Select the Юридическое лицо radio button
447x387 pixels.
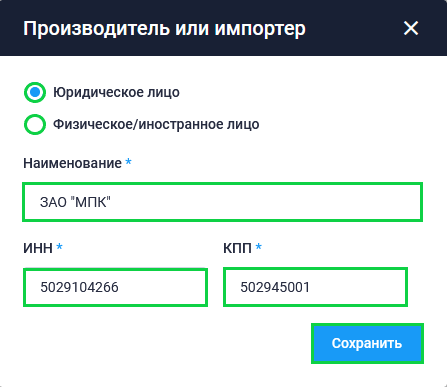click(x=35, y=92)
